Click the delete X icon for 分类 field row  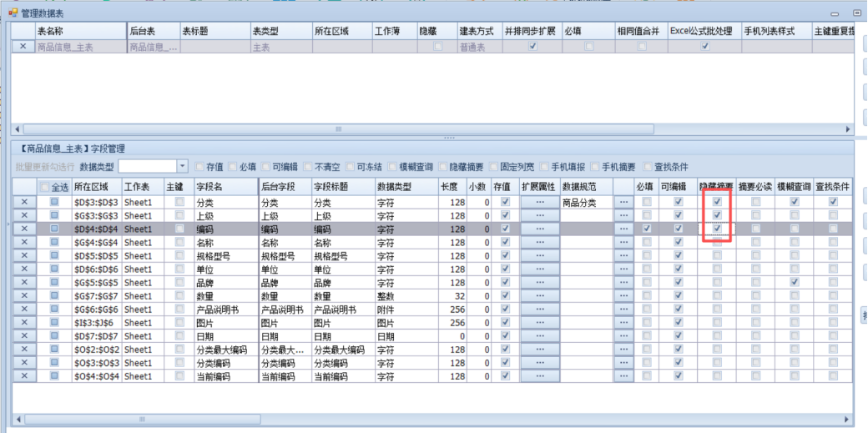[23, 202]
